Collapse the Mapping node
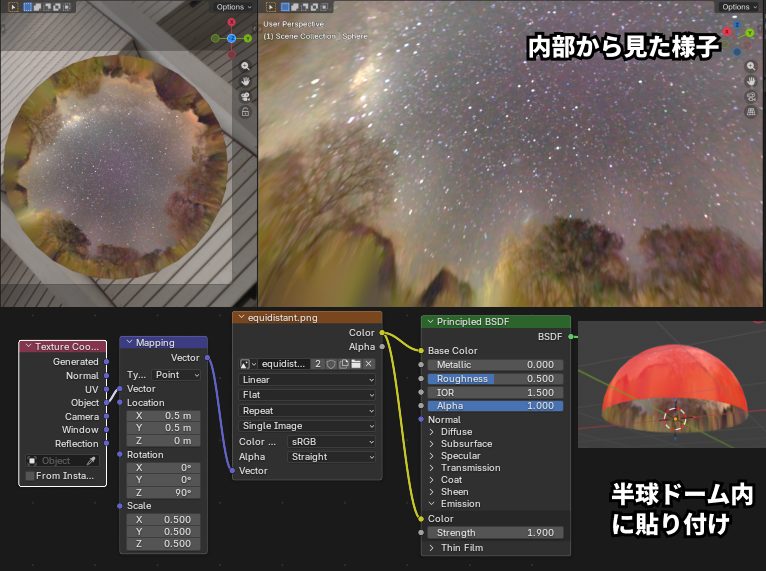Viewport: 766px width, 571px height. (128, 342)
